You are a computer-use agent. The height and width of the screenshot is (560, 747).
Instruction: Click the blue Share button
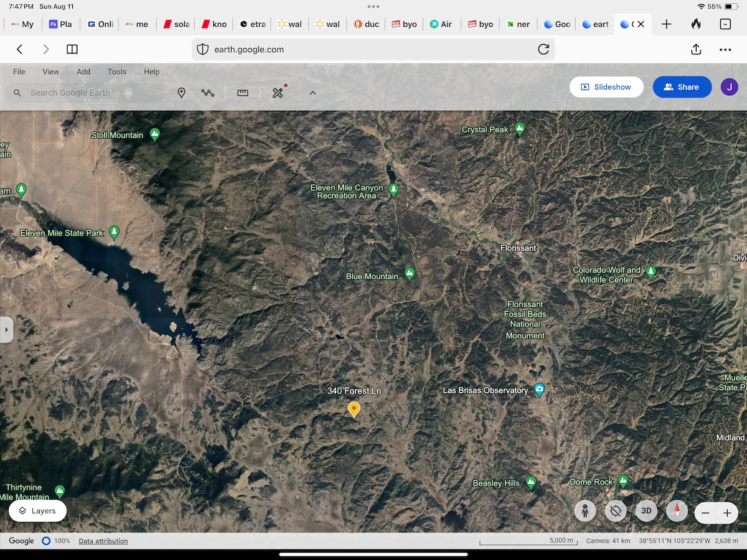pos(682,87)
